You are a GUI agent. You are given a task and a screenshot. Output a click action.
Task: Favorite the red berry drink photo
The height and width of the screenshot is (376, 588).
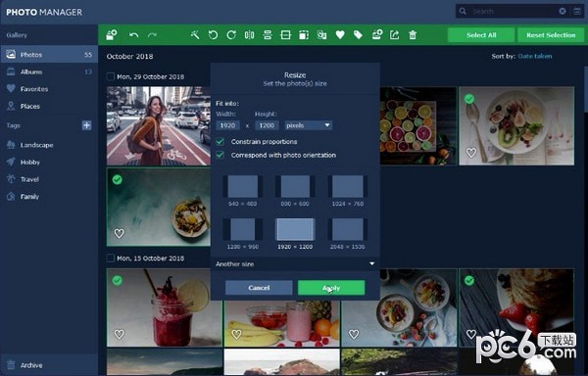point(120,334)
